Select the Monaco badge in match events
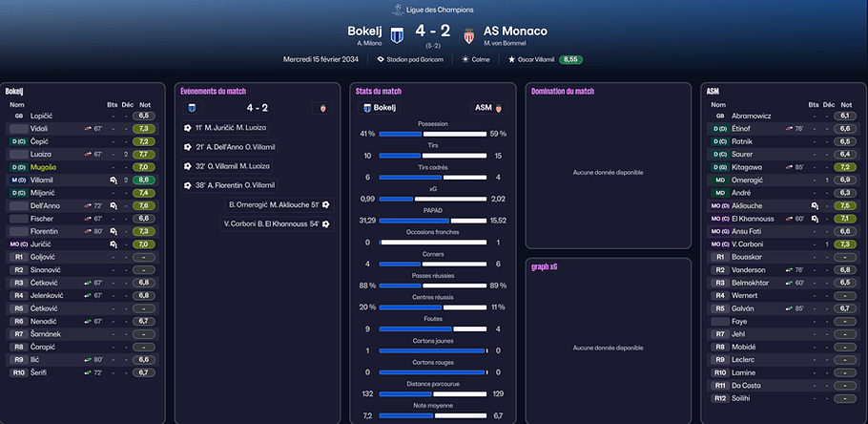The height and width of the screenshot is (424, 868). (322, 108)
